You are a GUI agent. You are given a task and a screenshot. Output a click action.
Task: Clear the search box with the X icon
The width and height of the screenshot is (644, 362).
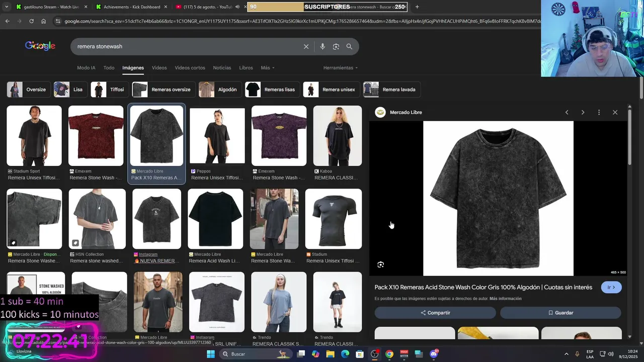[306, 46]
